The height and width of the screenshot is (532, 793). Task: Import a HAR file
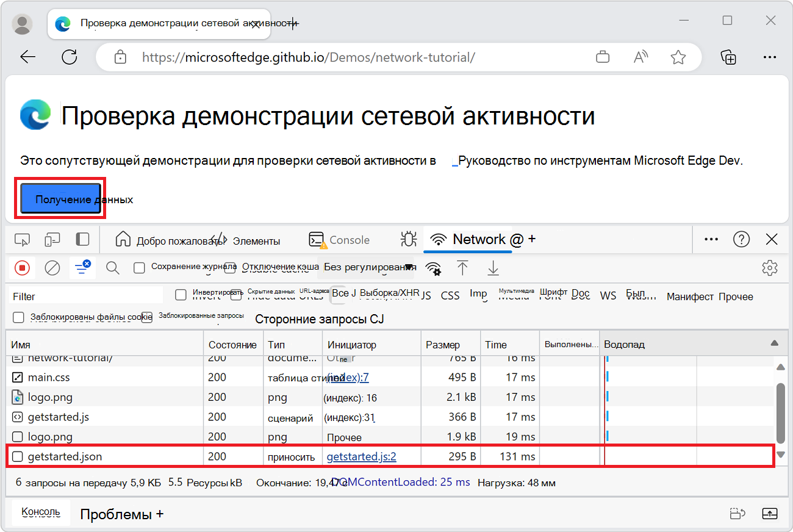coord(463,268)
